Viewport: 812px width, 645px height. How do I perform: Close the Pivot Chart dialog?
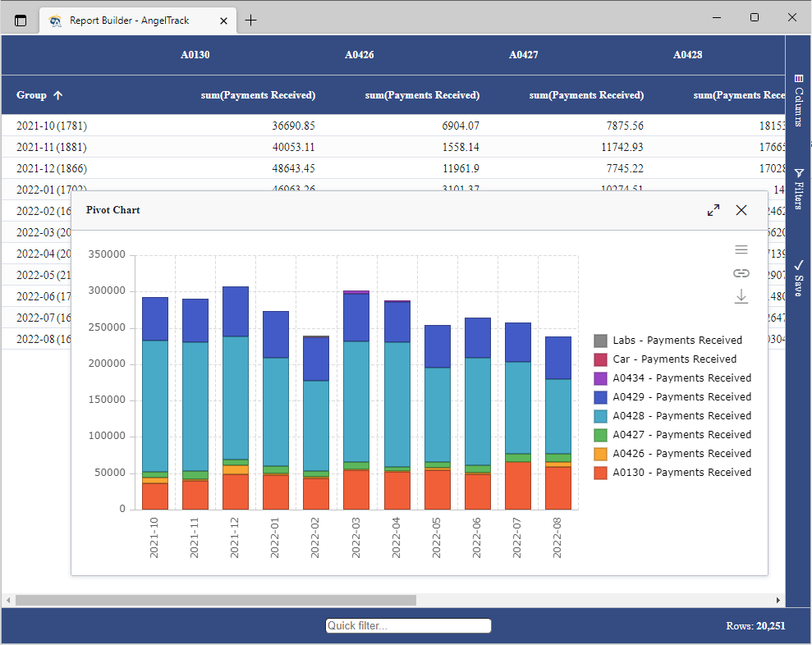pyautogui.click(x=741, y=210)
